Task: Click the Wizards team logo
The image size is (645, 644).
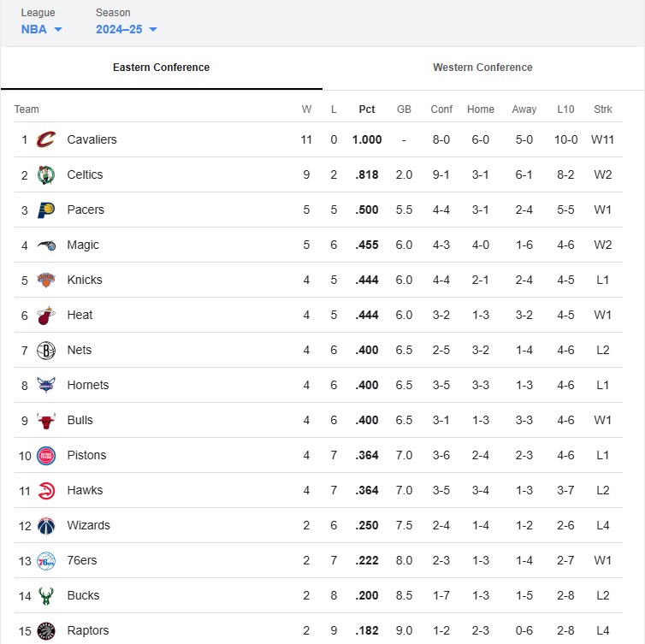Action: pyautogui.click(x=46, y=526)
